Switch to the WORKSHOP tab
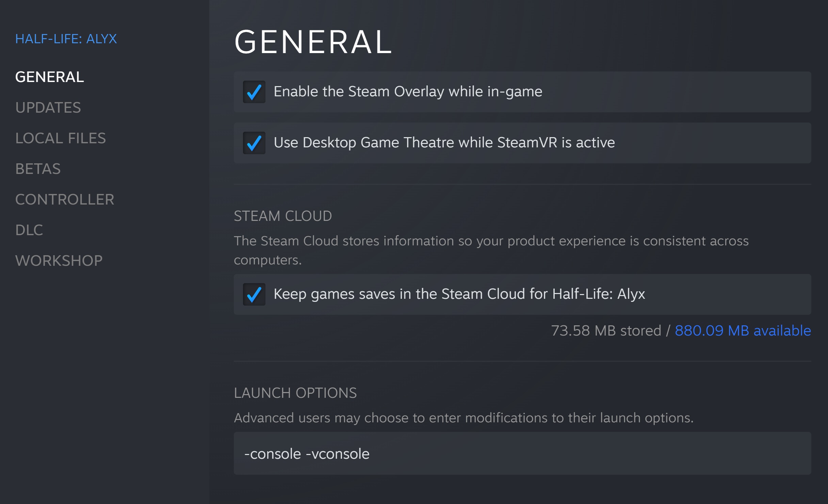 (x=59, y=261)
